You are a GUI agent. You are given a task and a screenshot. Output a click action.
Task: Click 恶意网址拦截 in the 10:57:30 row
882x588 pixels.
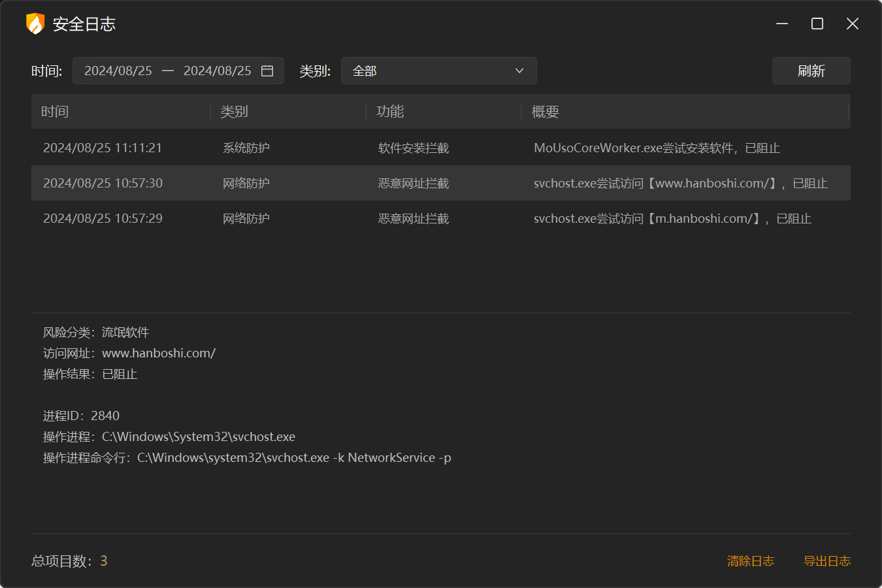tap(414, 183)
